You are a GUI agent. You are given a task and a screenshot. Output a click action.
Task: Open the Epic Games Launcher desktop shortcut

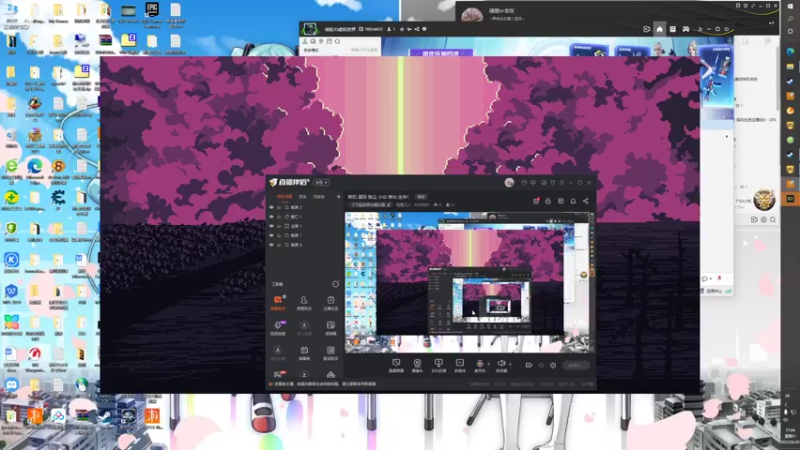tap(152, 14)
